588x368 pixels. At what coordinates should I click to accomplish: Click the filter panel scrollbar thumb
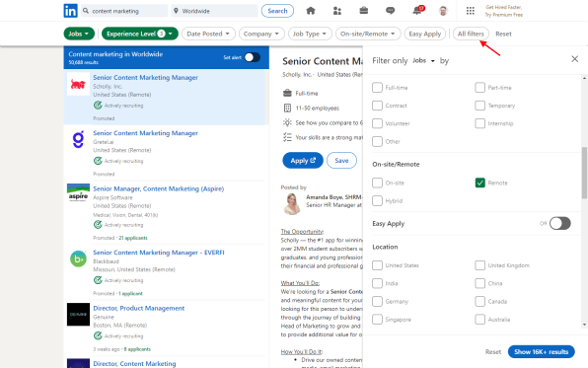pos(584,173)
